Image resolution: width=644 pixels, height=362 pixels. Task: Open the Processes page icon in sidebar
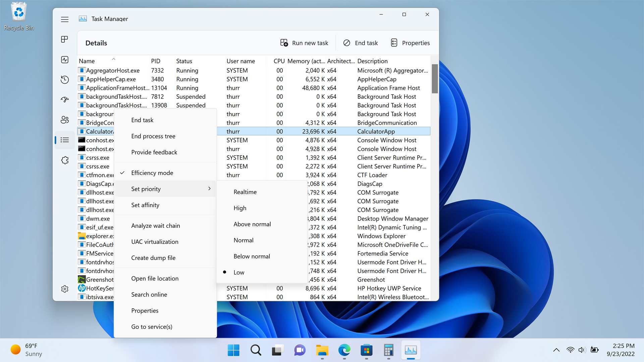(x=65, y=40)
